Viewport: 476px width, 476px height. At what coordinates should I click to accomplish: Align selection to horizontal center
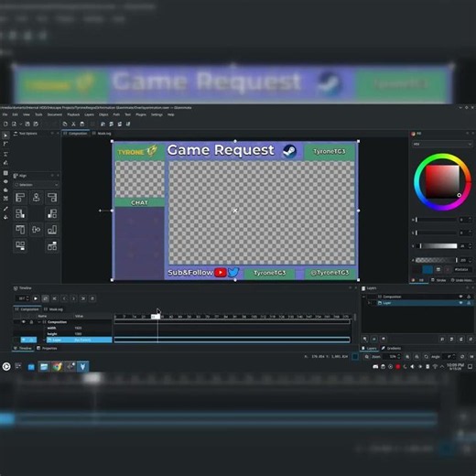tap(36, 198)
